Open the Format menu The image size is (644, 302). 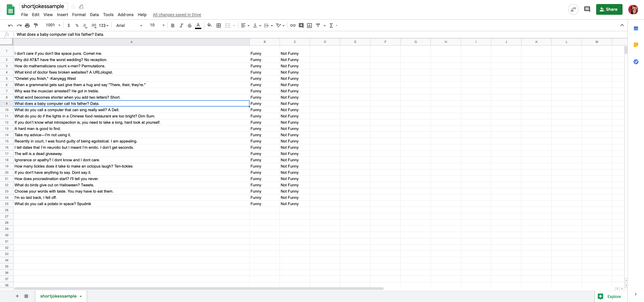pos(79,15)
